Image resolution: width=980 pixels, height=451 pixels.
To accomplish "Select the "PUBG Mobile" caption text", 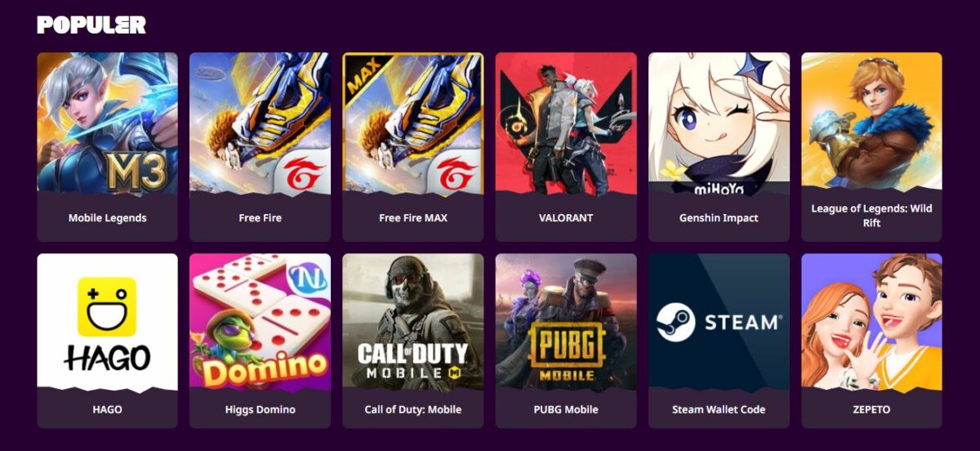I will point(566,409).
